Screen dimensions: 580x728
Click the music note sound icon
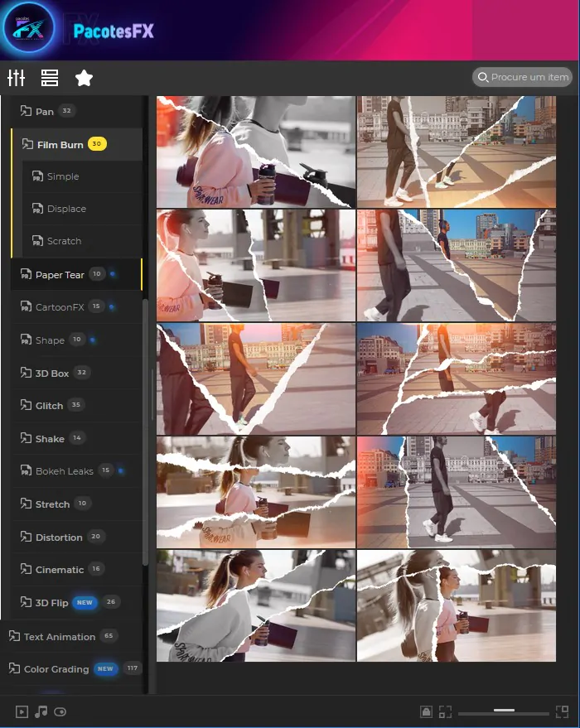click(x=41, y=711)
